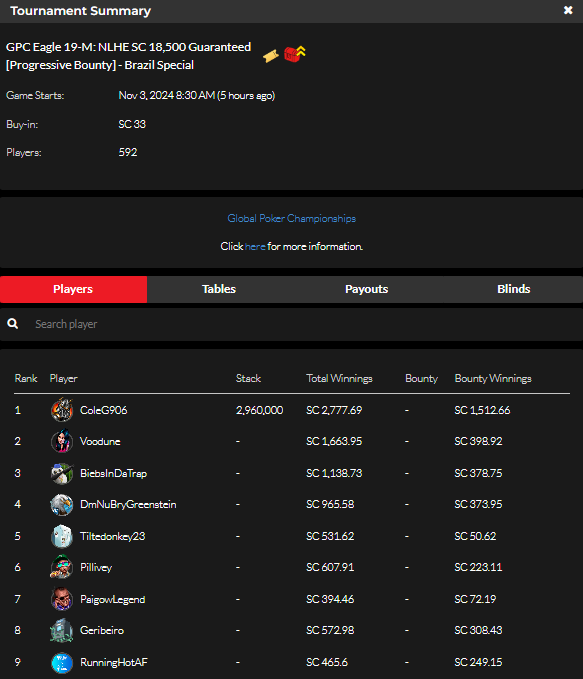Select player name Voodune
Image resolution: width=583 pixels, height=679 pixels.
click(100, 441)
